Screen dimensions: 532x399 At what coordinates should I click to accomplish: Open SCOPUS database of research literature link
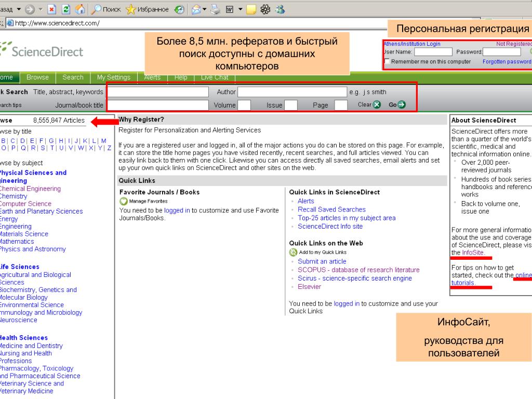coord(358,270)
